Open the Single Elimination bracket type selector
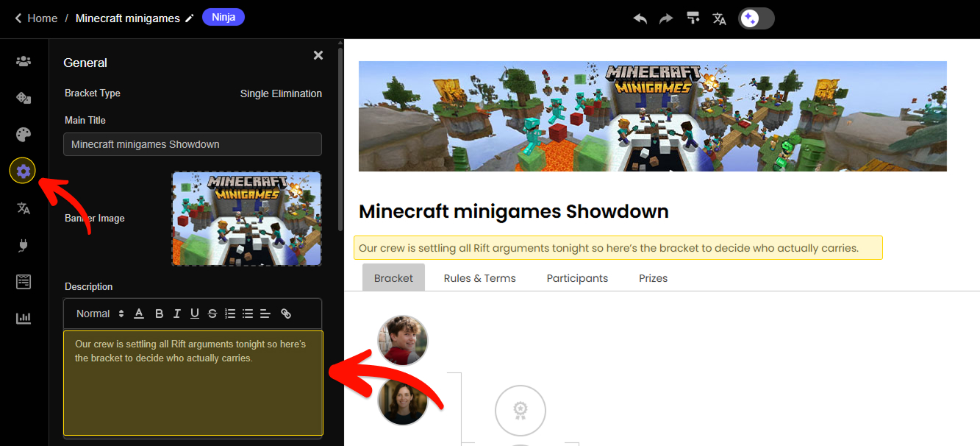This screenshot has width=980, height=446. (281, 93)
